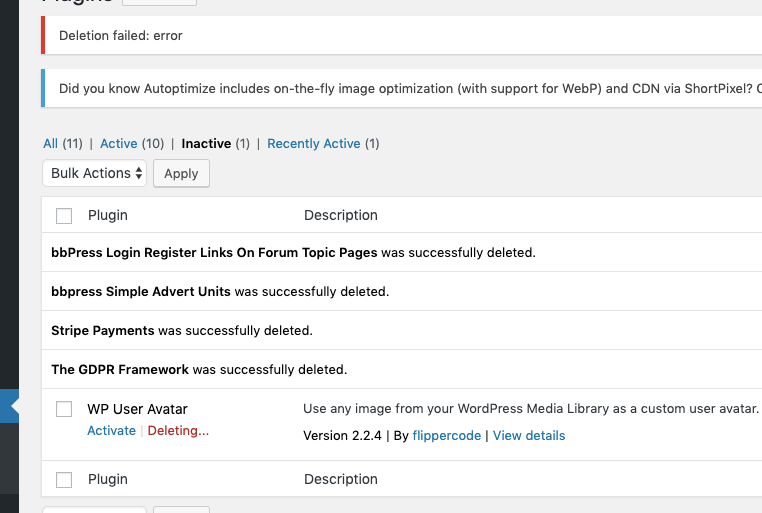Screen dimensions: 762x513
Task: Show All plugins filter
Action: point(50,144)
